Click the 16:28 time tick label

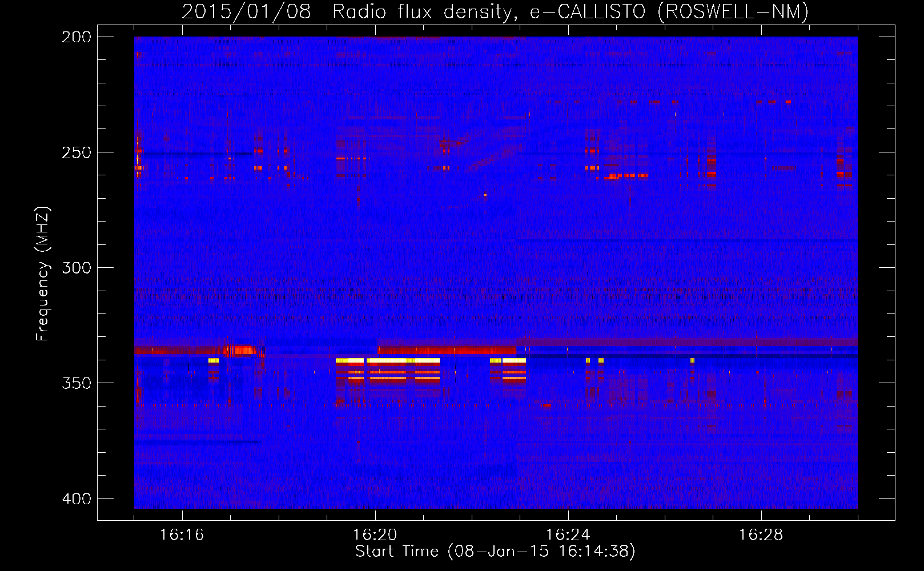coord(761,535)
